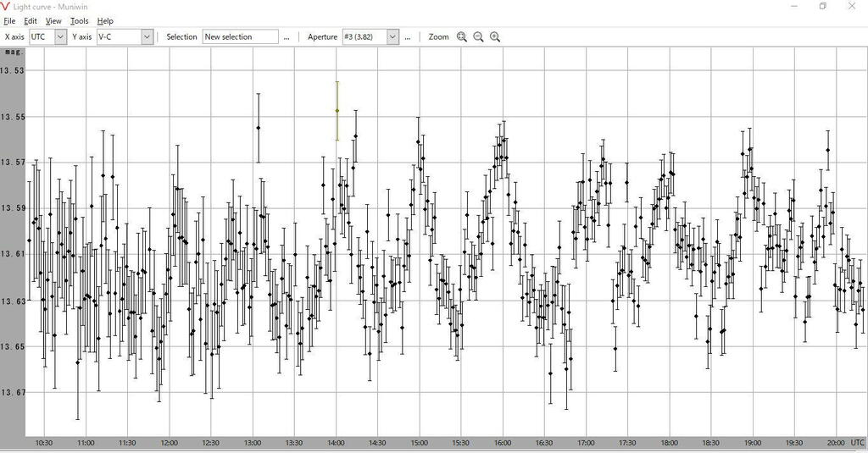Click the 15:30 time axis label
The image size is (868, 453).
(x=460, y=443)
